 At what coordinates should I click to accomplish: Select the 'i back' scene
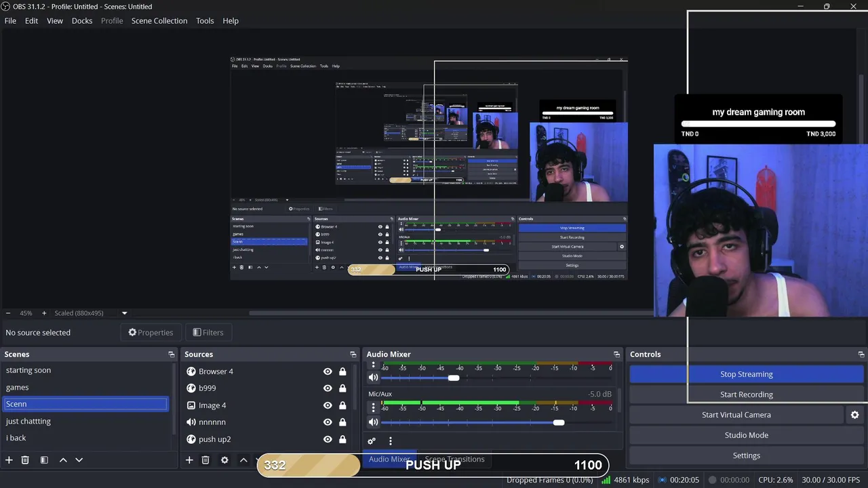[x=85, y=438]
